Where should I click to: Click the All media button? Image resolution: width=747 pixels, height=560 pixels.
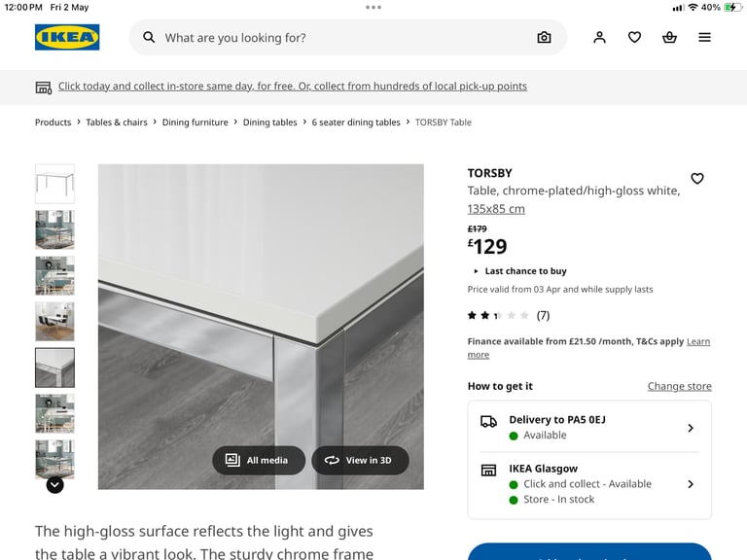point(259,460)
